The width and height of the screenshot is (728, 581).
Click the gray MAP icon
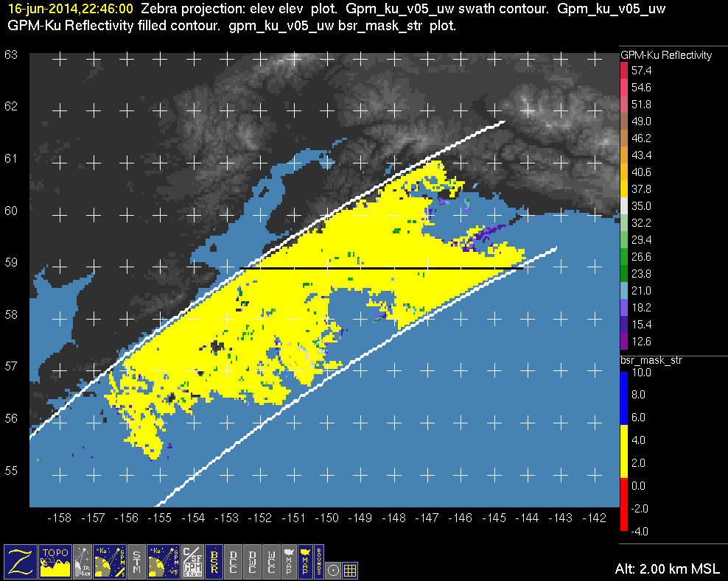tap(289, 561)
